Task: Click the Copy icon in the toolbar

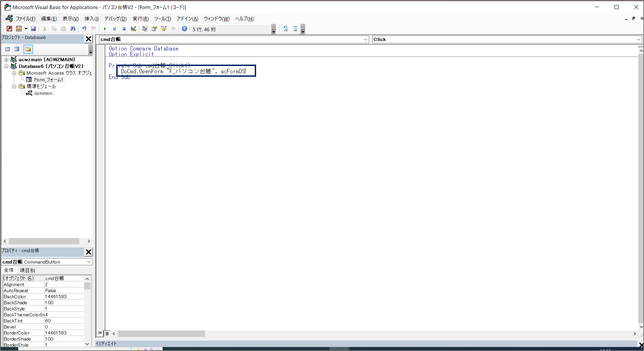Action: click(54, 29)
